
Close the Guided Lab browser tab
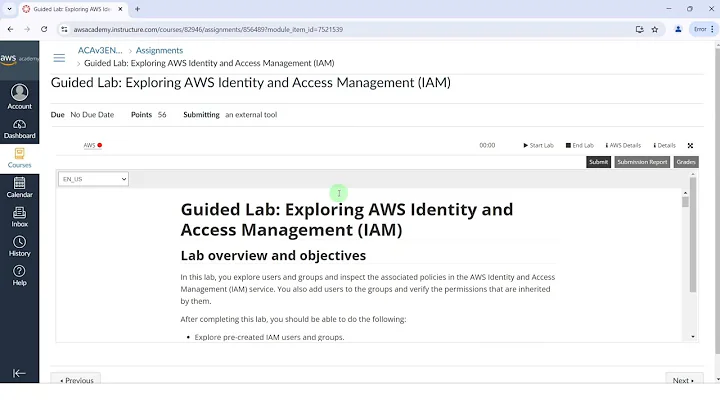tap(120, 9)
